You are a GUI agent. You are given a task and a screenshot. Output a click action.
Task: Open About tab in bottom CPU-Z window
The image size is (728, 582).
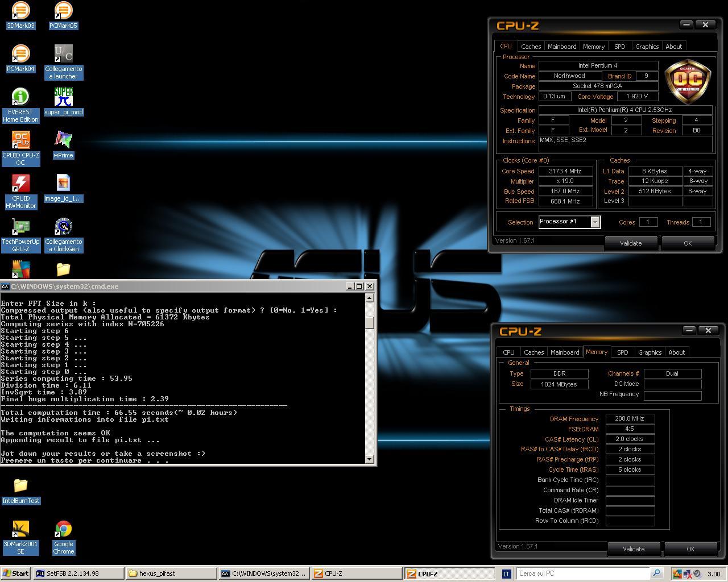[x=677, y=352]
